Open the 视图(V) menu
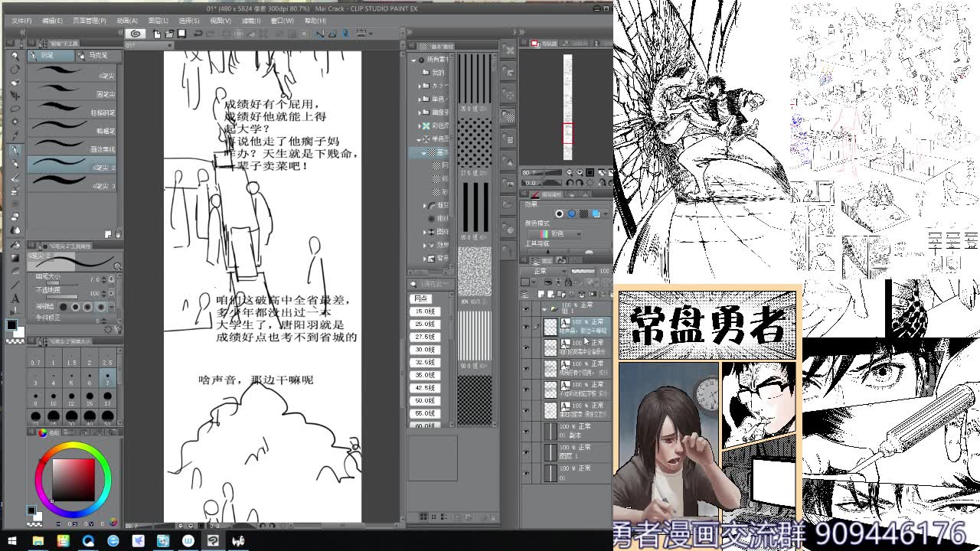980x551 pixels. click(x=220, y=21)
